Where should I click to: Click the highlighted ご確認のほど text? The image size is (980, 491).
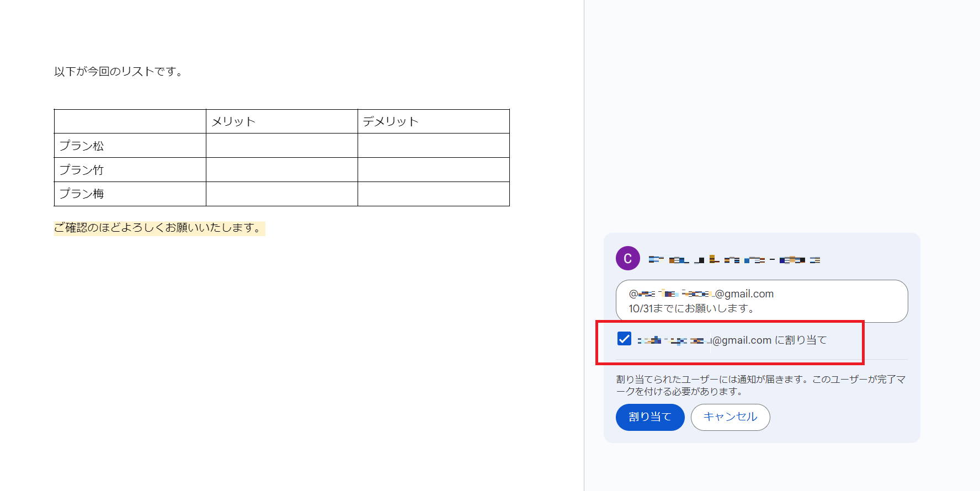point(159,228)
